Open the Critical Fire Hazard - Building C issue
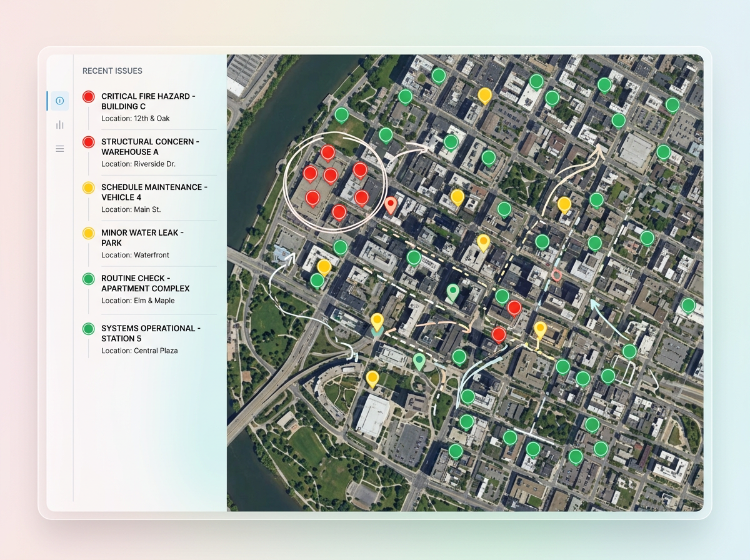This screenshot has width=750, height=560. pyautogui.click(x=148, y=101)
